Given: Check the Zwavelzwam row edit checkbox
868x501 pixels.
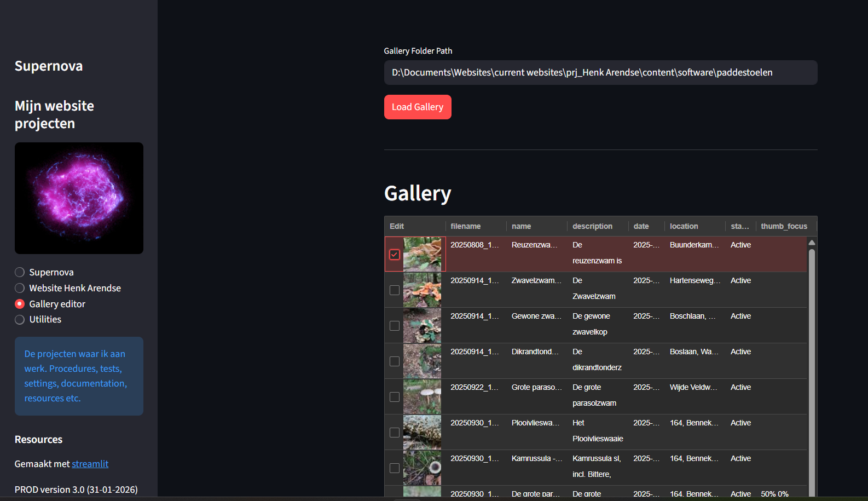Looking at the screenshot, I should point(394,290).
